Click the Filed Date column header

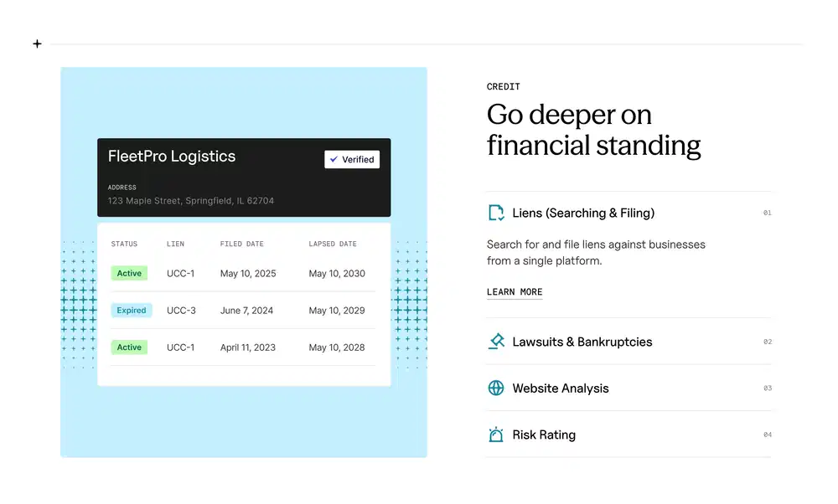(x=241, y=244)
